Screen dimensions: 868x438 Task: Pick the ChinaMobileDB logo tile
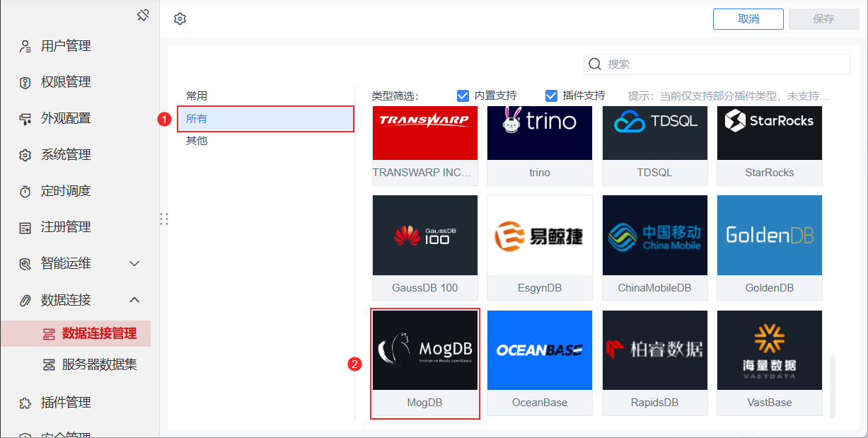pyautogui.click(x=655, y=236)
